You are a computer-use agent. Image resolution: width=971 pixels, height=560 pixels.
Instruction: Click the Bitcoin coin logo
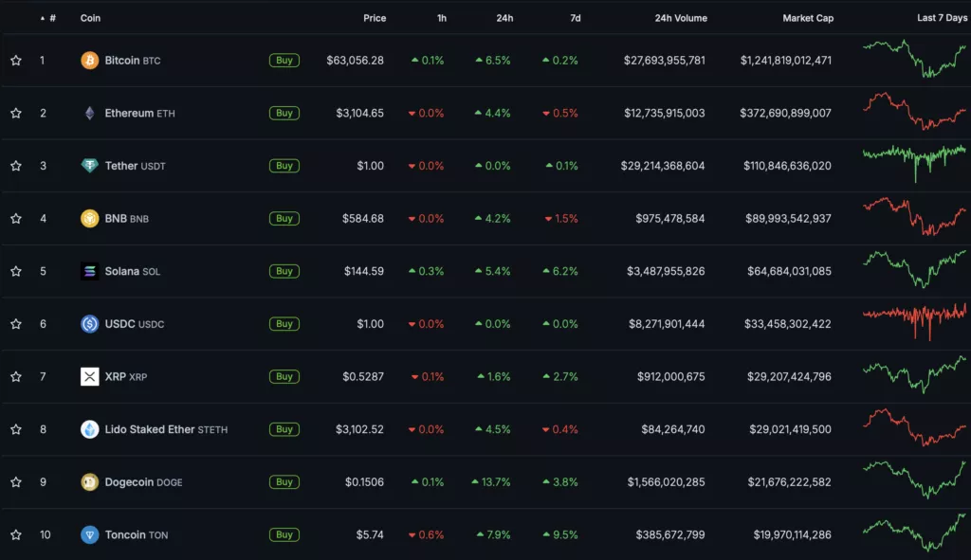(90, 60)
